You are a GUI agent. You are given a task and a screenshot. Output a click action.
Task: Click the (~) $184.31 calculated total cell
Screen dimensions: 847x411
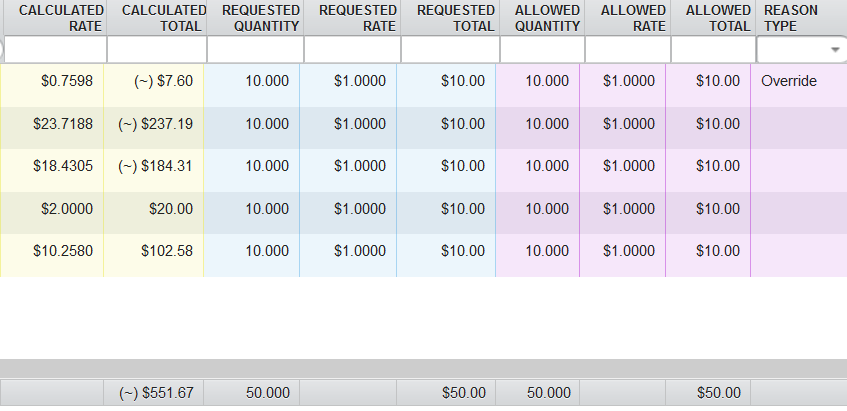coord(156,166)
